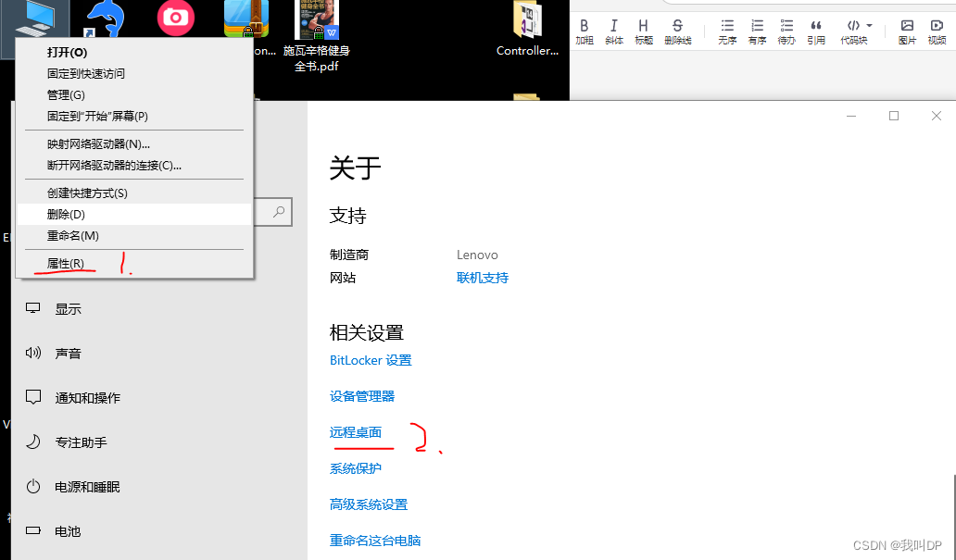Select 电池 in the settings sidebar
Image resolution: width=956 pixels, height=560 pixels.
click(x=68, y=531)
